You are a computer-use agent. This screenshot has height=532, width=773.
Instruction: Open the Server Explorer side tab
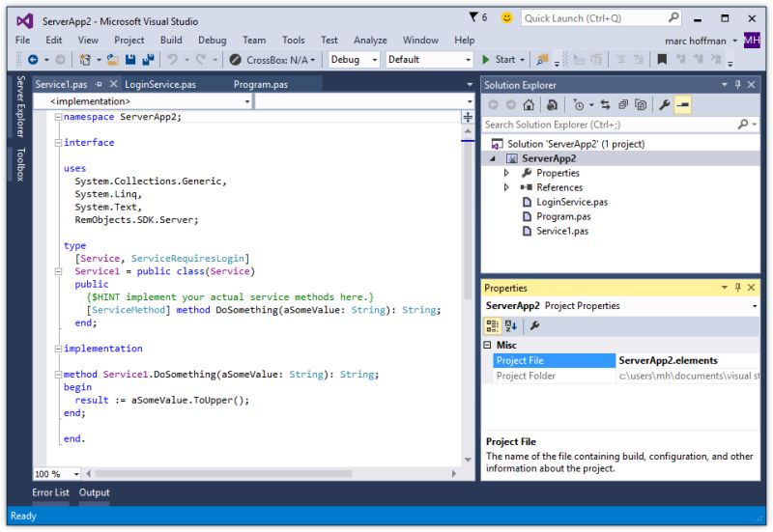point(20,106)
